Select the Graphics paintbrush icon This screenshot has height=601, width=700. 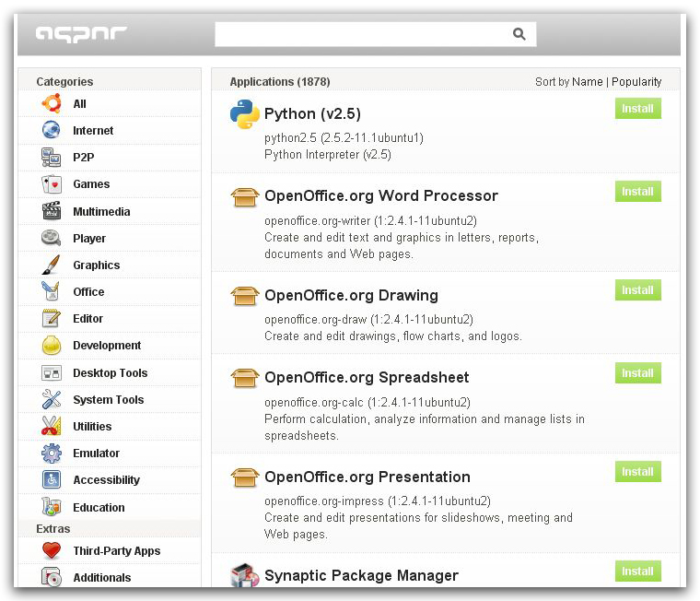click(52, 265)
